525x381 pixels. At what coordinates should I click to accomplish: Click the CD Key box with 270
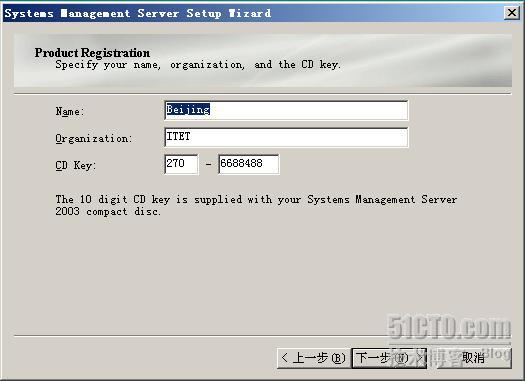(181, 164)
